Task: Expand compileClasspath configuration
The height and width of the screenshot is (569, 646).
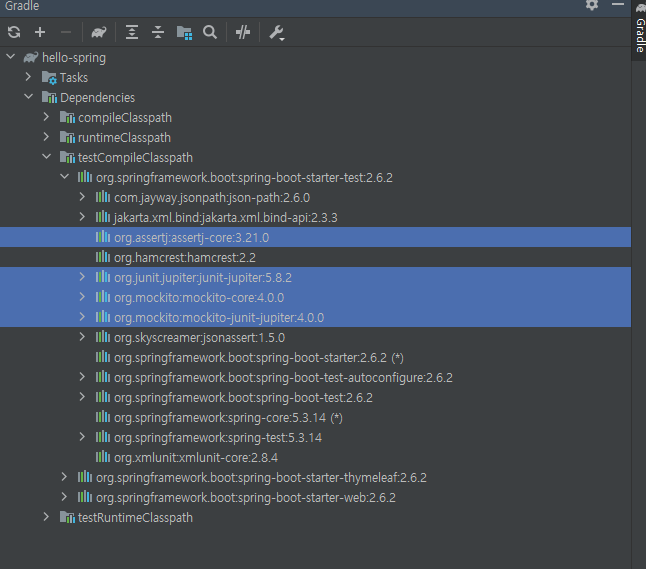Action: 47,117
